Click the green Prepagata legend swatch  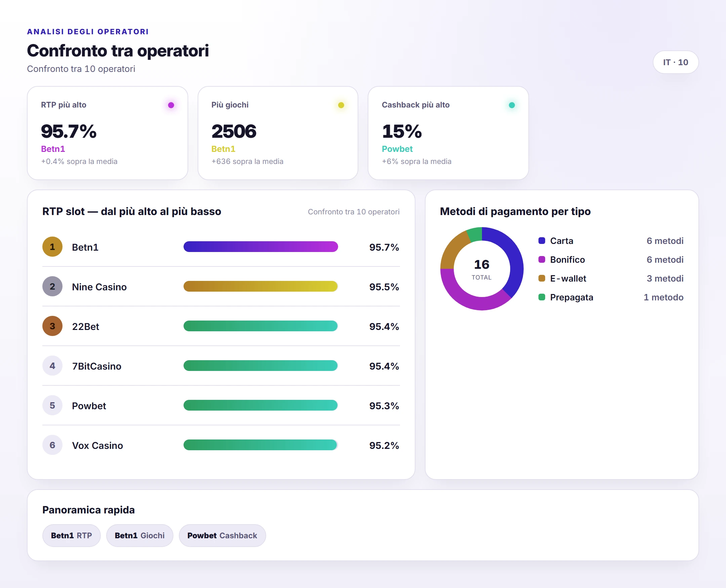[542, 297]
